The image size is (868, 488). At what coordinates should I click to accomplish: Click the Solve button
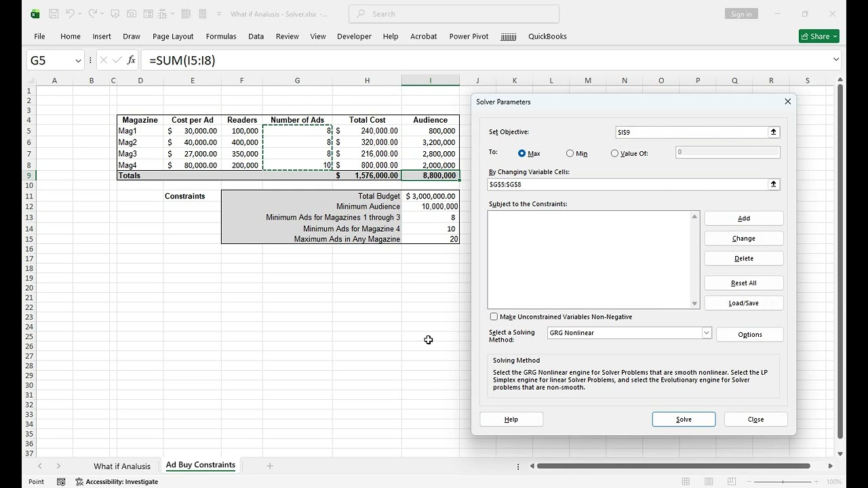tap(684, 420)
